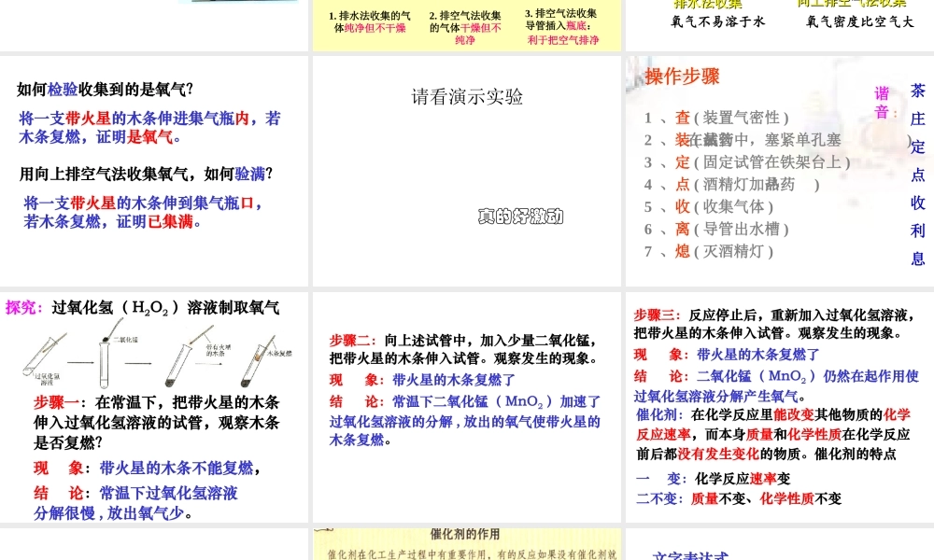Viewport: 934px width, 560px height.
Task: Click the 一变 line about 化学反应速率
Action: [713, 479]
